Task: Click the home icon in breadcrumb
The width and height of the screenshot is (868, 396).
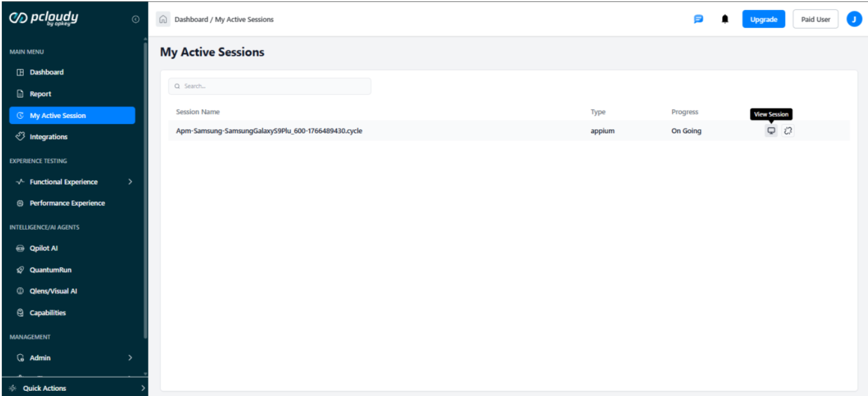Action: [163, 19]
